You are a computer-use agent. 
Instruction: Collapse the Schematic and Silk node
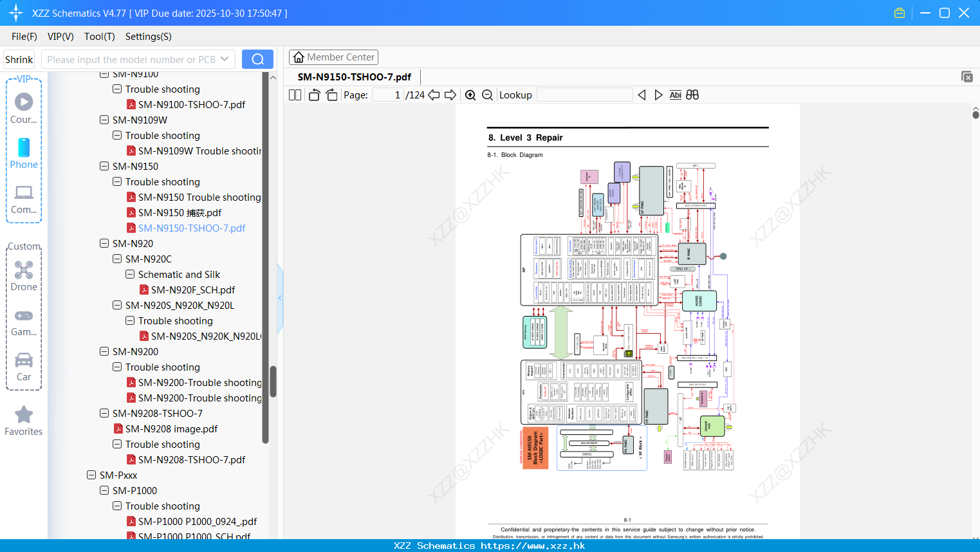pos(130,274)
